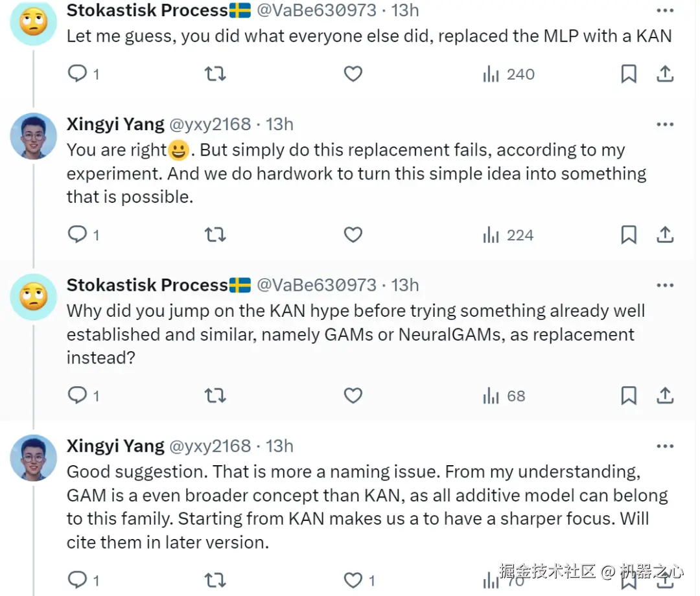View analytics showing 240 views
700x596 pixels.
[508, 74]
